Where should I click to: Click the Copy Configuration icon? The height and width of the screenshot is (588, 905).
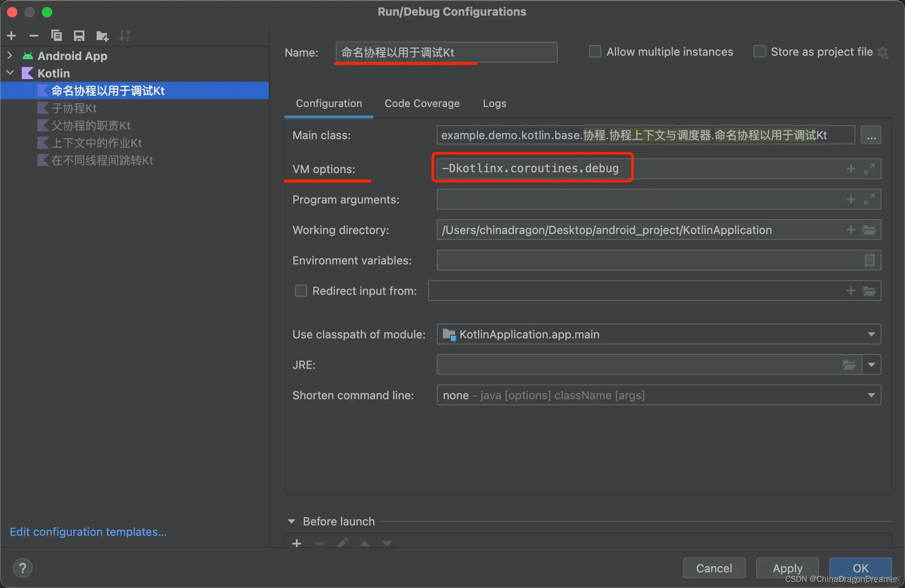(x=57, y=36)
